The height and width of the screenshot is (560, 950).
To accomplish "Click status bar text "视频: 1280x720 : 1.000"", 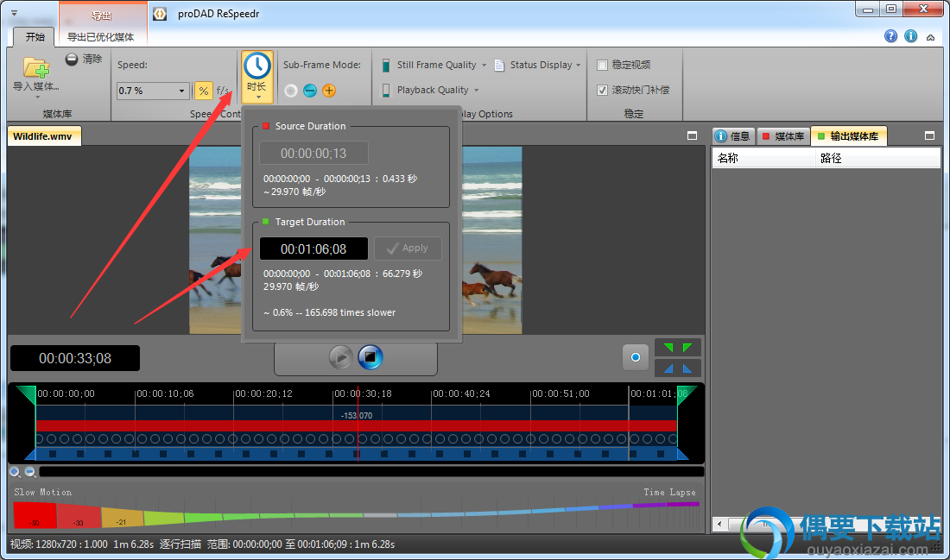I will [59, 544].
